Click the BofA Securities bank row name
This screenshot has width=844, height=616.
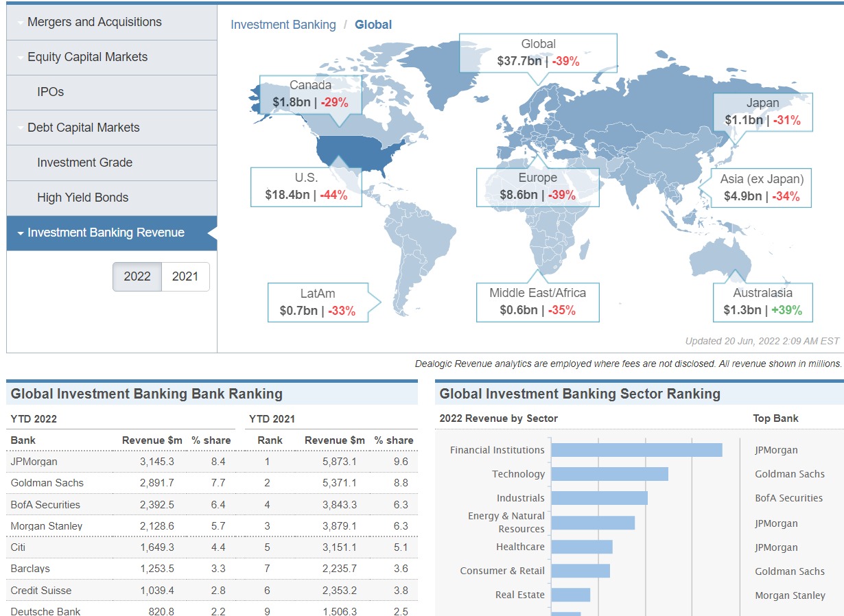(x=45, y=505)
